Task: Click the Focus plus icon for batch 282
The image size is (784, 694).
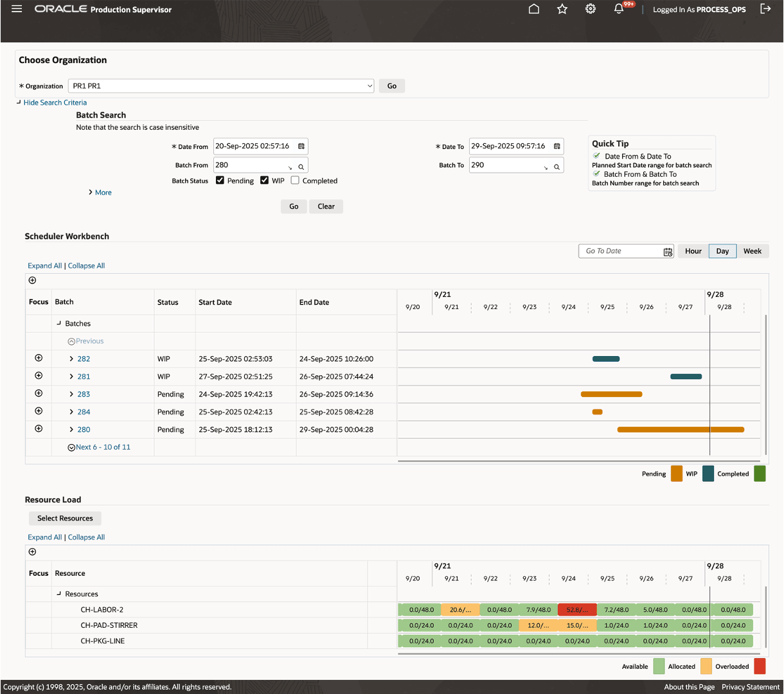Action: 38,358
